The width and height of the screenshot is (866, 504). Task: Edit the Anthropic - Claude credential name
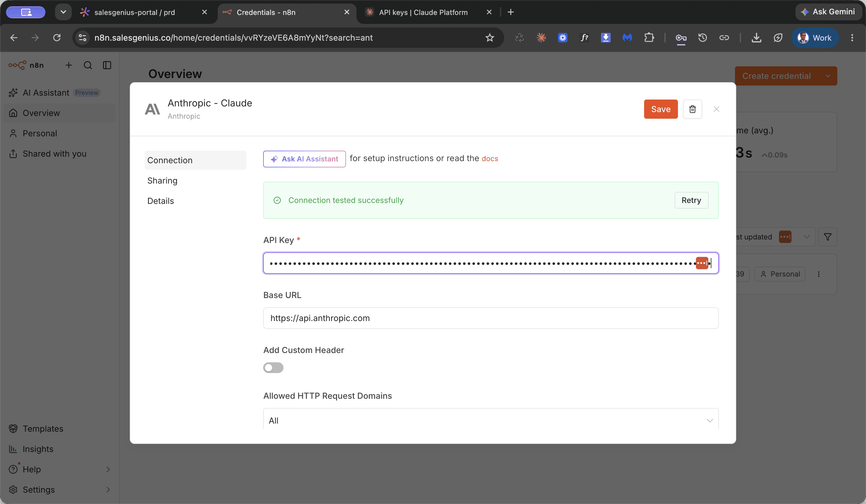point(210,103)
